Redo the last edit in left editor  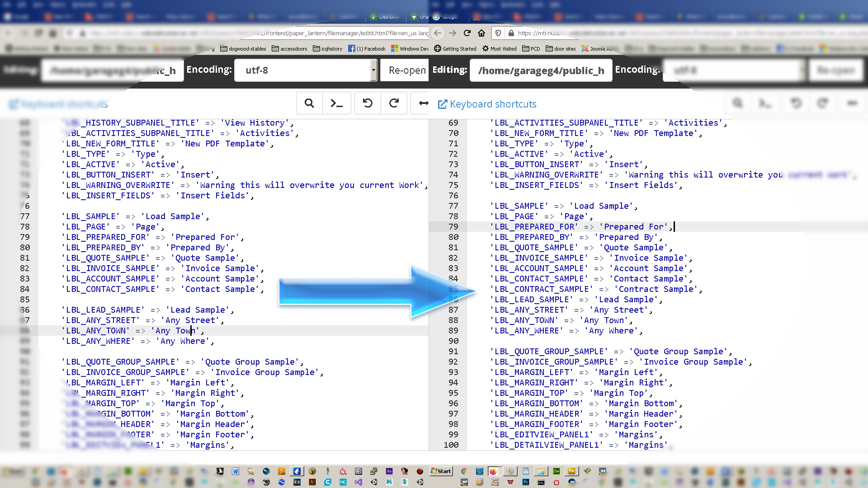pos(394,103)
